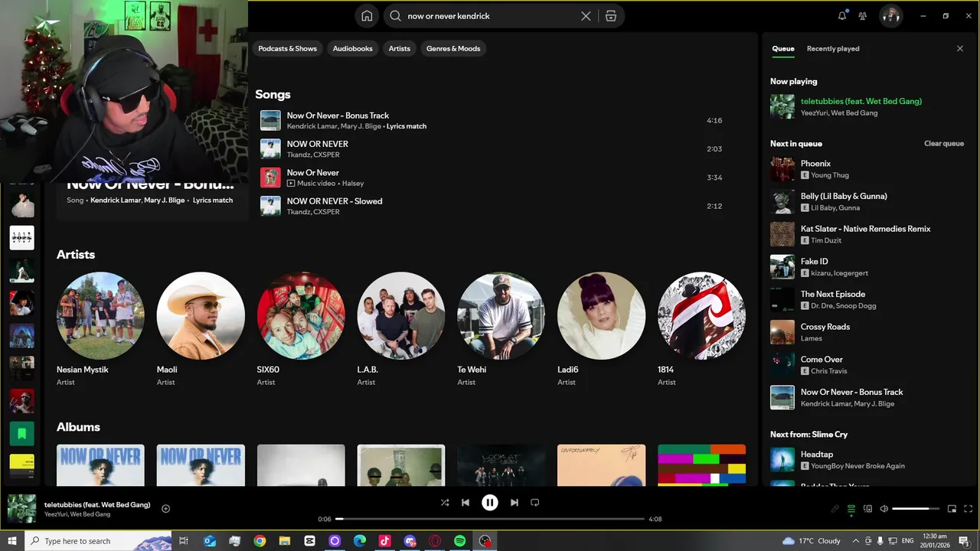Open SIX60 artist page
980x551 pixels.
(x=301, y=316)
